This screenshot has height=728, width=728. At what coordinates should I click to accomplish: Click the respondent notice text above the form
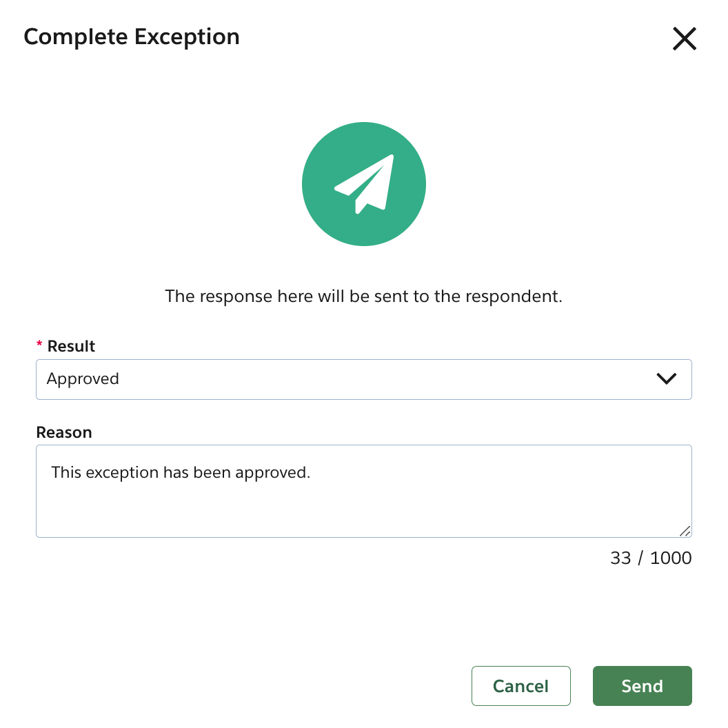[x=364, y=296]
